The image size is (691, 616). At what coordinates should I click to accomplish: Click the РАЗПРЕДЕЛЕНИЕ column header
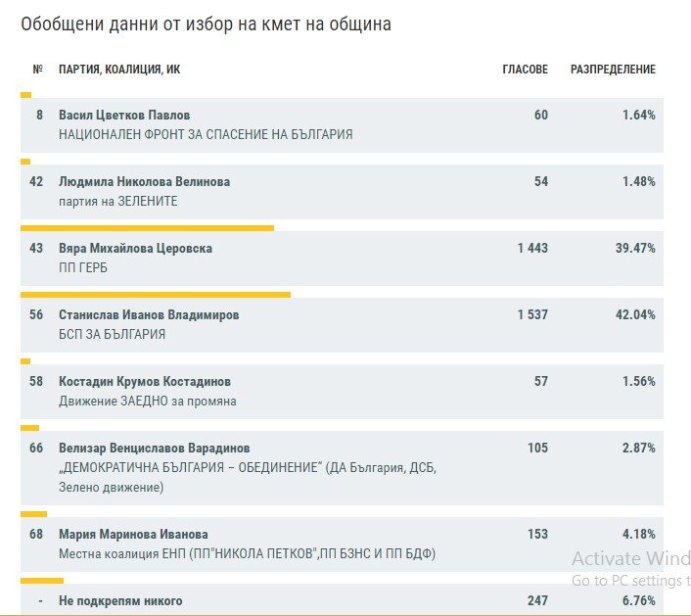(x=613, y=70)
